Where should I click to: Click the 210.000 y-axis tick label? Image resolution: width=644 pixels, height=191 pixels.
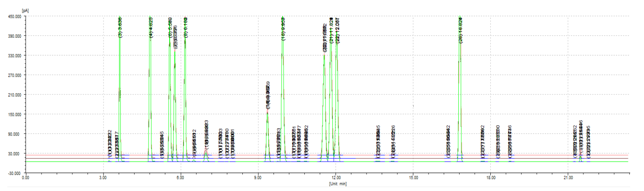13,95
